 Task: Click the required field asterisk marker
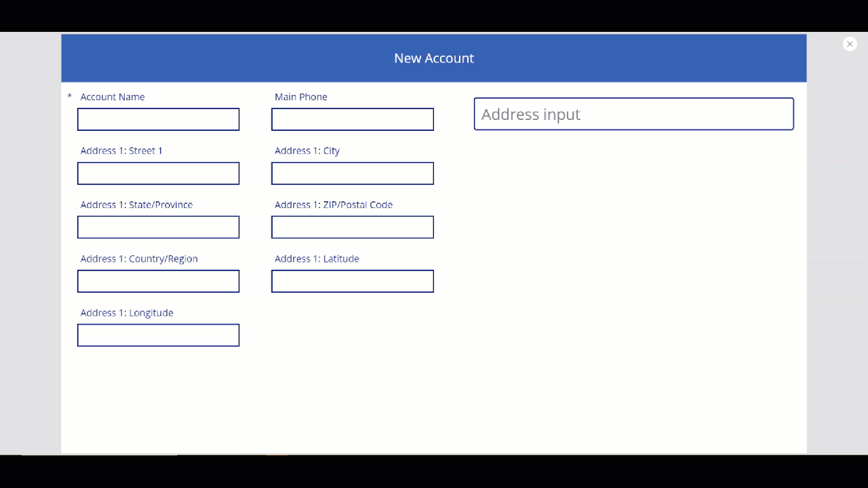(x=69, y=96)
